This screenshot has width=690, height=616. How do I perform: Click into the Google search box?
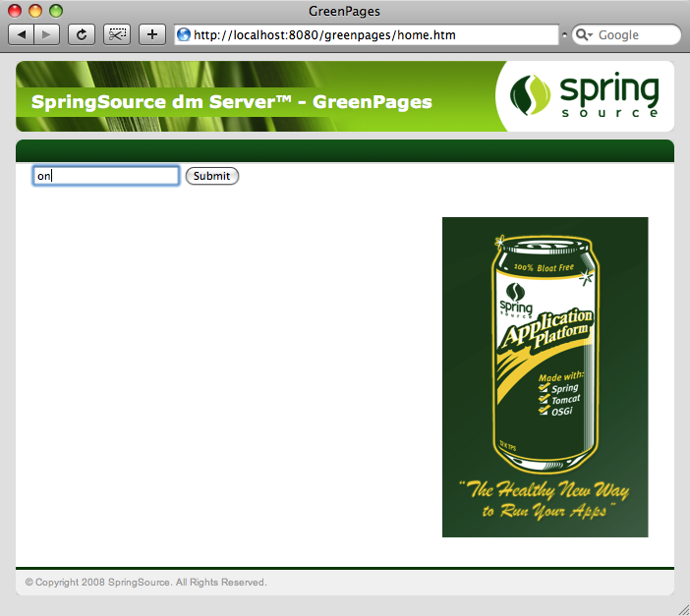coord(627,34)
